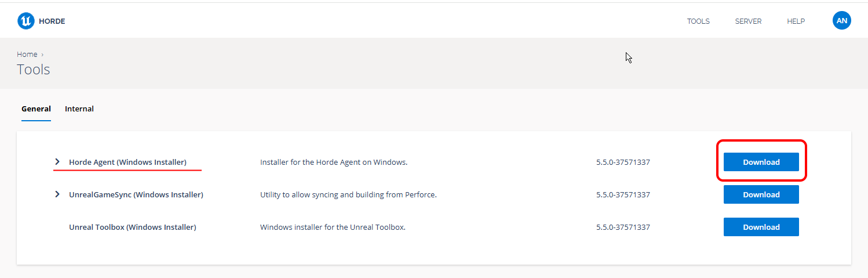The height and width of the screenshot is (278, 868).
Task: Expand the UnrealGameSync (Windows Installer) row
Action: tap(57, 194)
